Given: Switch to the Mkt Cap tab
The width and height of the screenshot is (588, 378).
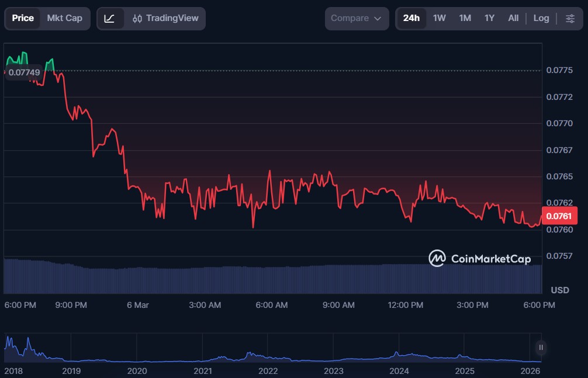Looking at the screenshot, I should pyautogui.click(x=64, y=18).
